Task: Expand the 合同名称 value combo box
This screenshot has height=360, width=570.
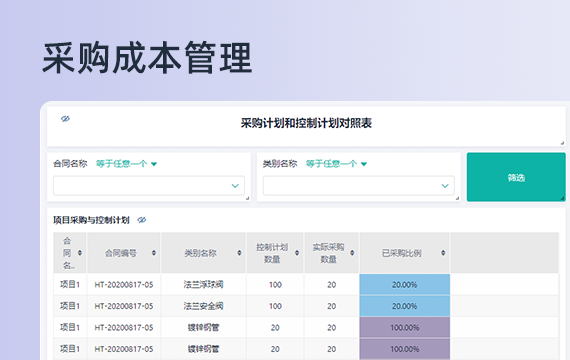Action: 149,186
